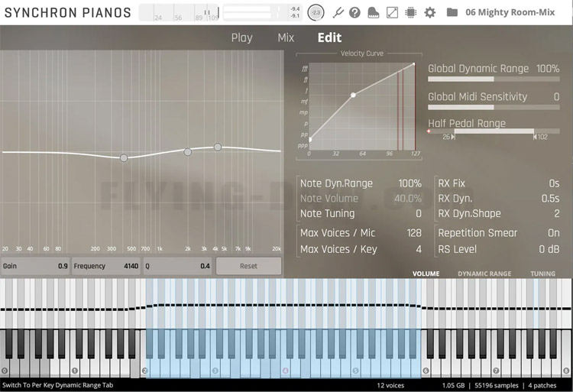Click the Max Voices / Mic 128 value
The height and width of the screenshot is (392, 573).
[414, 233]
